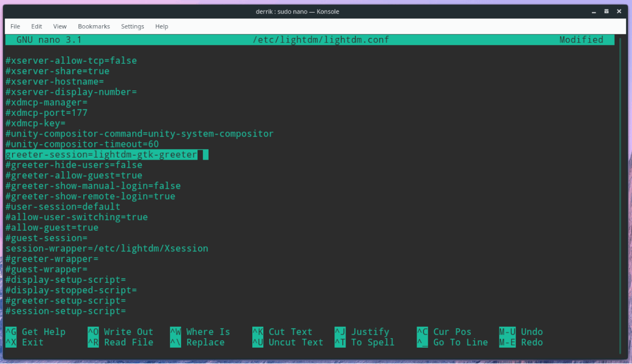This screenshot has width=632, height=364.
Task: Hit the M-U Undo shortcut
Action: (x=521, y=332)
